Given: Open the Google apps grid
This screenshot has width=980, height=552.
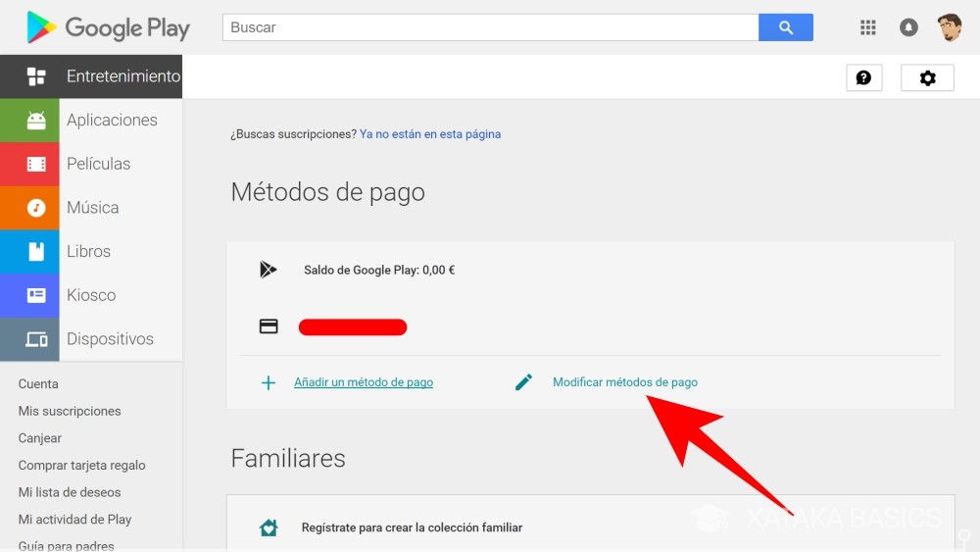Looking at the screenshot, I should (x=867, y=27).
